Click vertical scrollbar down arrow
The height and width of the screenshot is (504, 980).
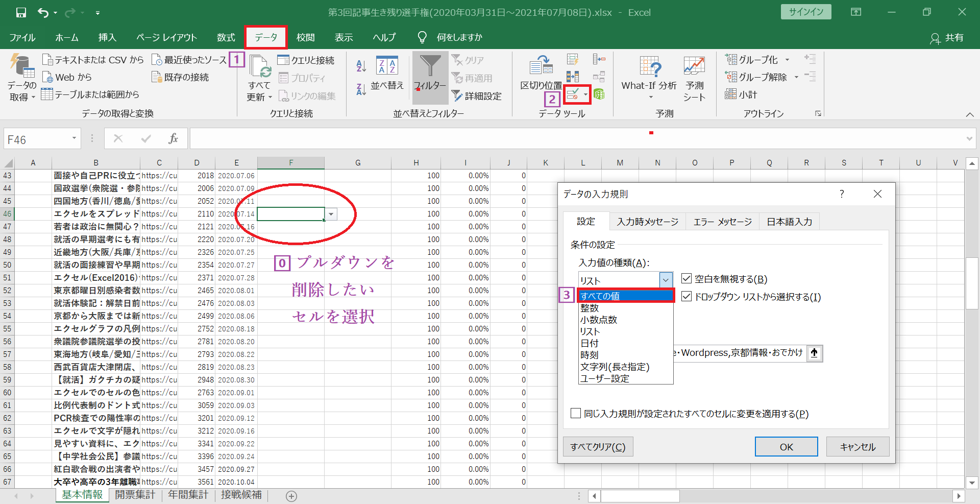click(972, 482)
